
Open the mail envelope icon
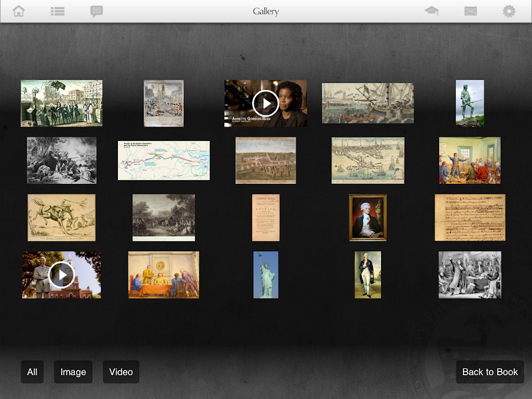470,11
